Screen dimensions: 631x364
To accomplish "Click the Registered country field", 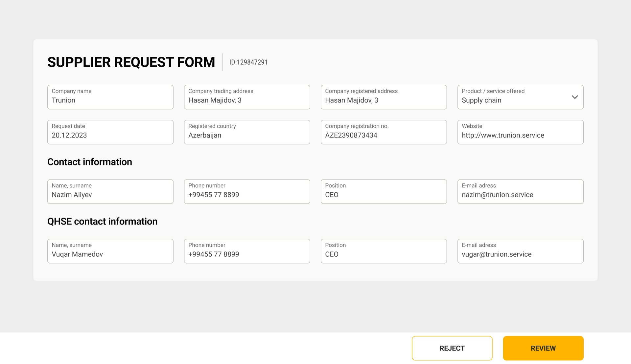I will 247,132.
